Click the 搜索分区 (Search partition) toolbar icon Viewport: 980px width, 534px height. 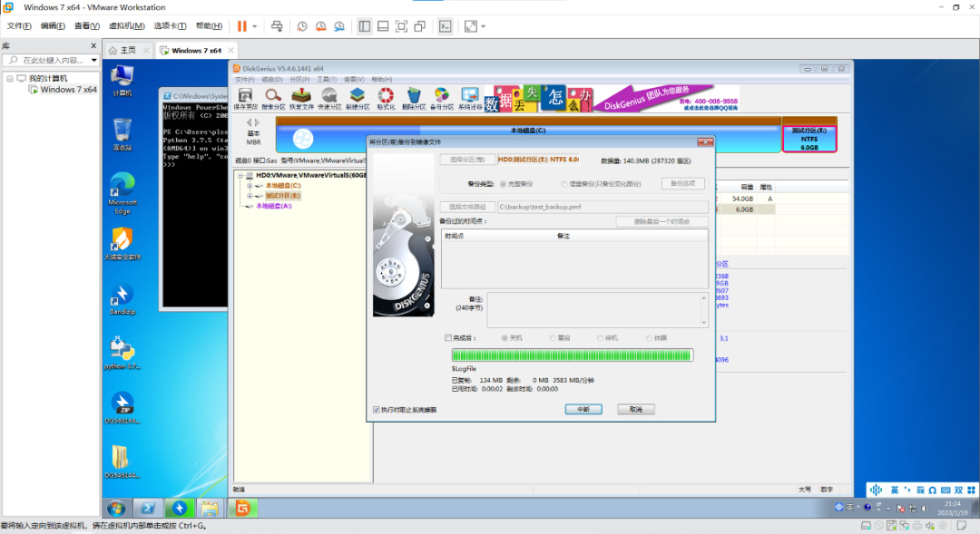tap(273, 99)
